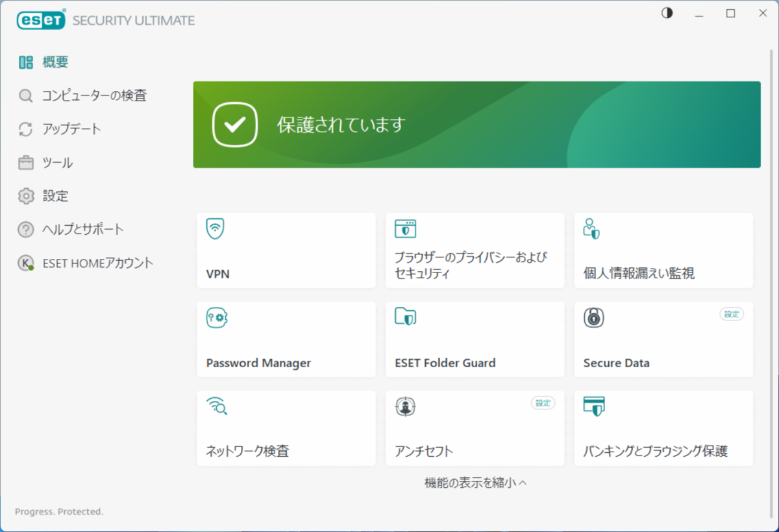The image size is (779, 532).
Task: Click the Progress. Protected. footer text
Action: [x=59, y=511]
